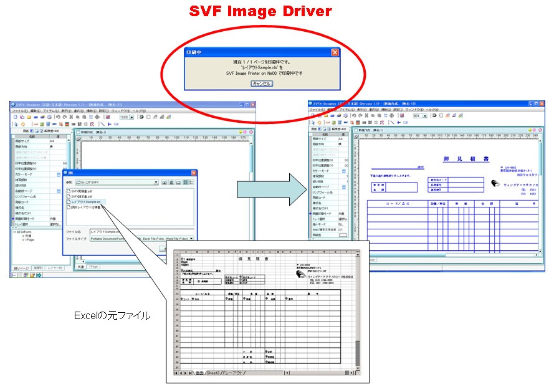Screen dimensions: 554x392
Task: Switch to details view in the Open dialog
Action: (191, 183)
